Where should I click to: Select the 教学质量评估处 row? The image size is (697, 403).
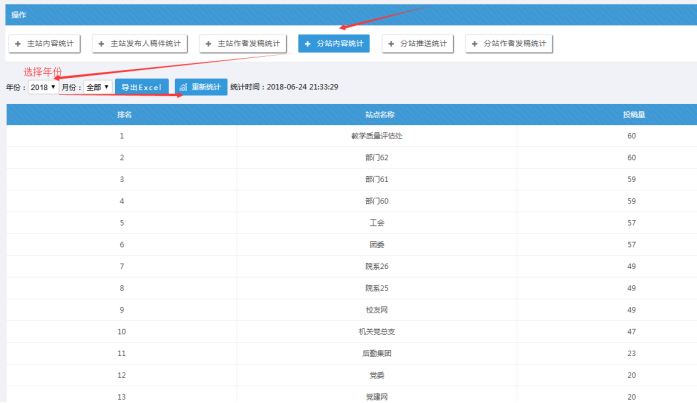pyautogui.click(x=376, y=135)
